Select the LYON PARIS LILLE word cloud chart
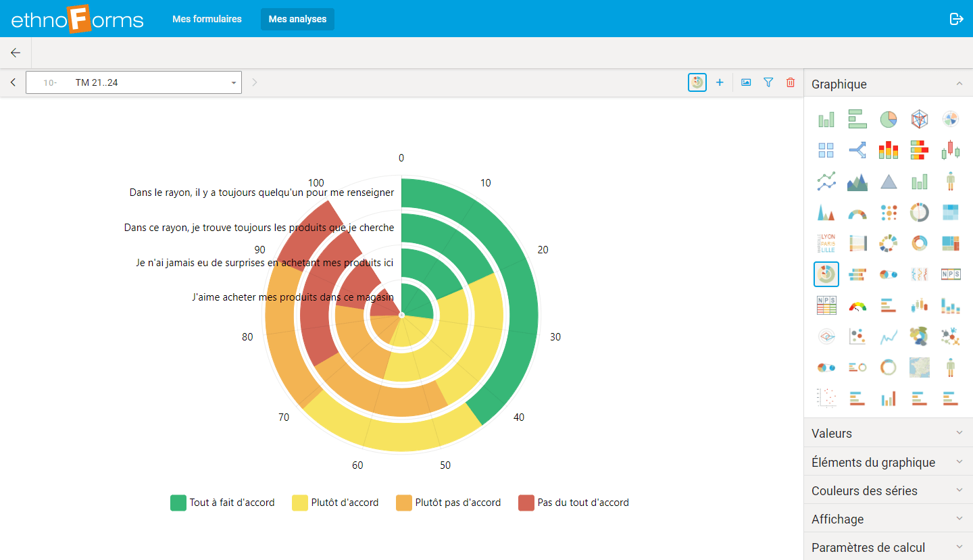 pos(826,243)
